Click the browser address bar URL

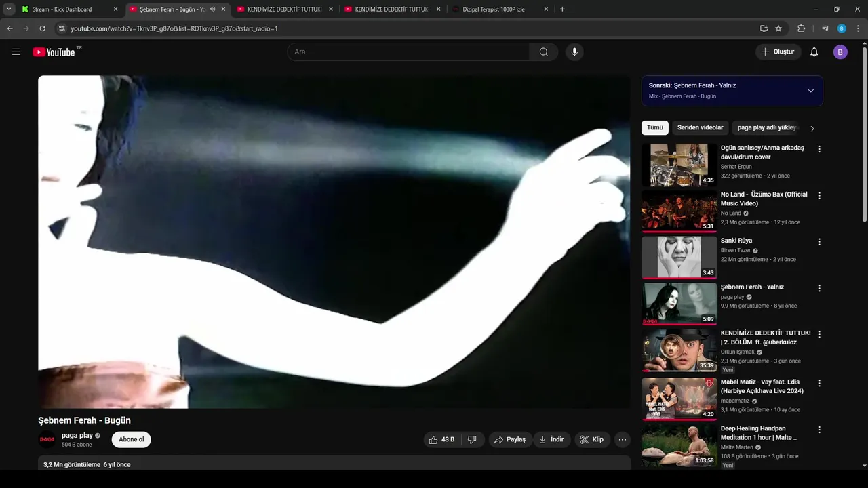(x=174, y=28)
